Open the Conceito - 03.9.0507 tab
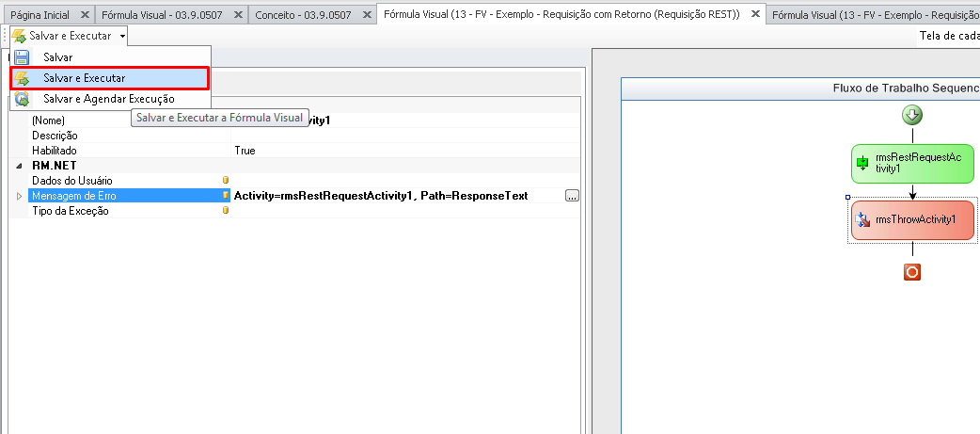980x434 pixels. [303, 14]
